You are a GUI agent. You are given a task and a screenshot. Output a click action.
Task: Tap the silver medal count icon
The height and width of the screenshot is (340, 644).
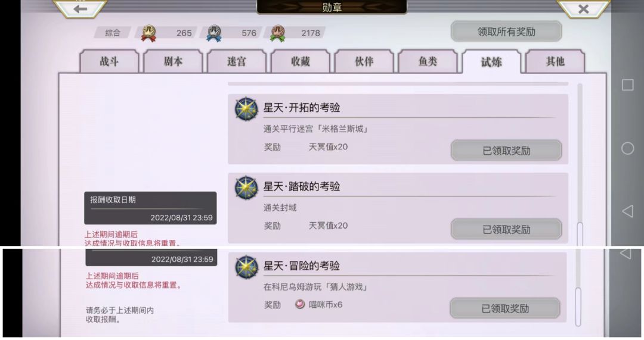pos(214,33)
